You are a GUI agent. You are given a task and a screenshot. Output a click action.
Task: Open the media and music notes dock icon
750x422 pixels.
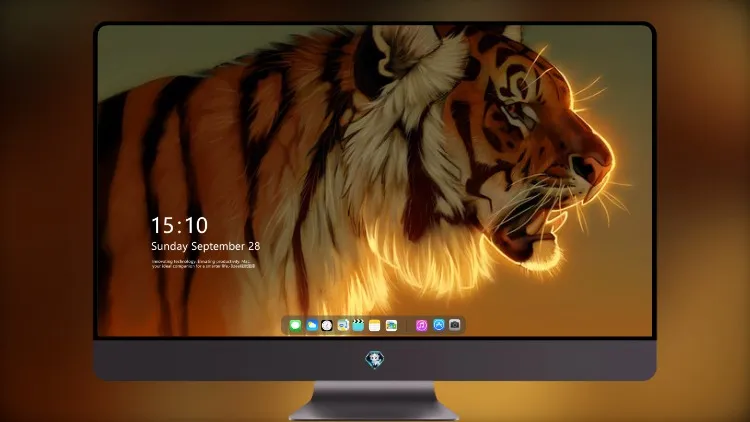pos(342,325)
